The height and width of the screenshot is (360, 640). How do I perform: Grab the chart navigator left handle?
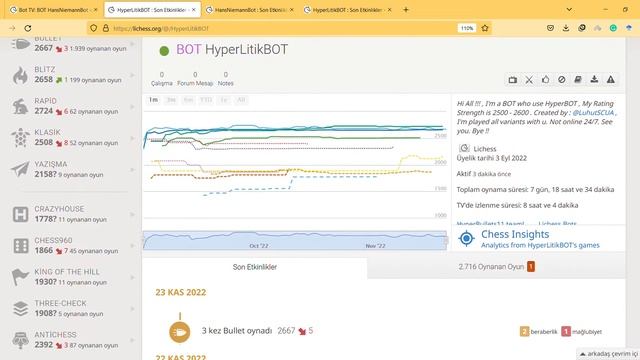tap(144, 240)
